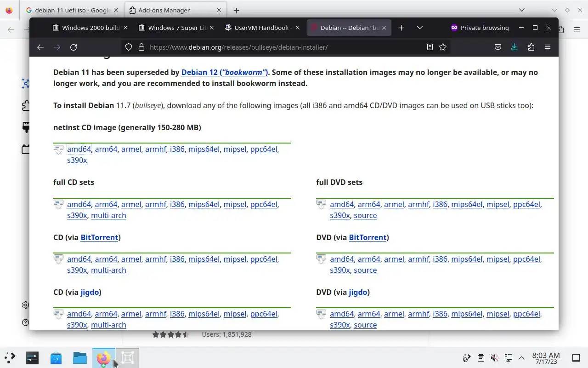Open source link under full DVD sets
This screenshot has width=588, height=368.
365,215
